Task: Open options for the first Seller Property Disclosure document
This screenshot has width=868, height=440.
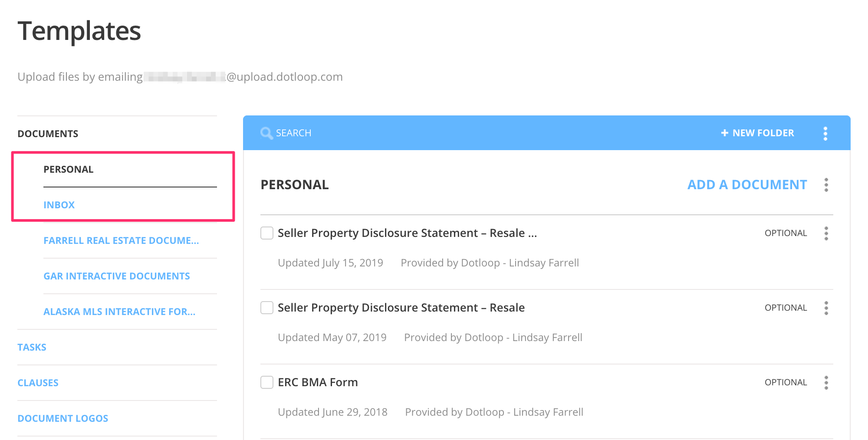Action: (826, 233)
